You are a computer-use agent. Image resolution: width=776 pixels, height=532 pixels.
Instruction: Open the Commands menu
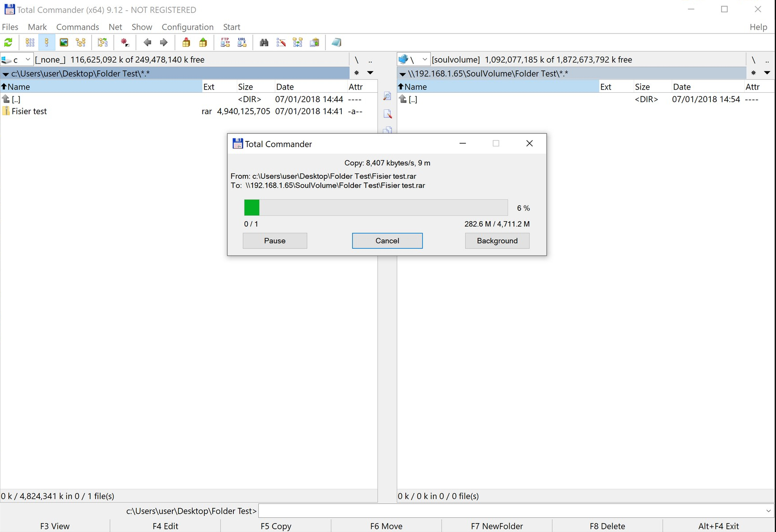pyautogui.click(x=78, y=27)
